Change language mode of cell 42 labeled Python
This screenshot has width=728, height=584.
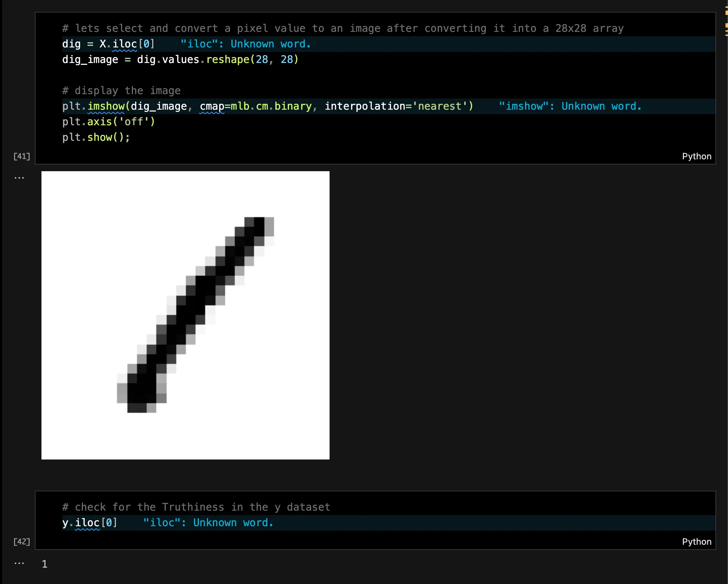point(697,542)
